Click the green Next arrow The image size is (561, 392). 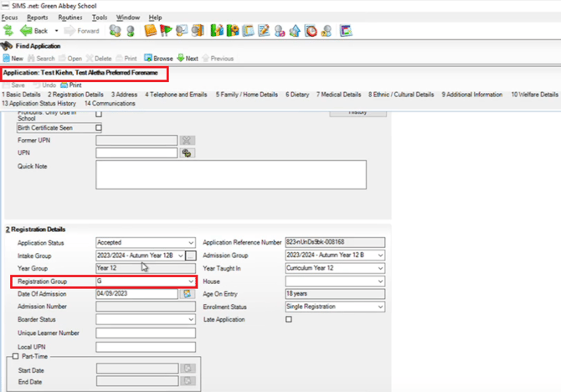click(187, 59)
